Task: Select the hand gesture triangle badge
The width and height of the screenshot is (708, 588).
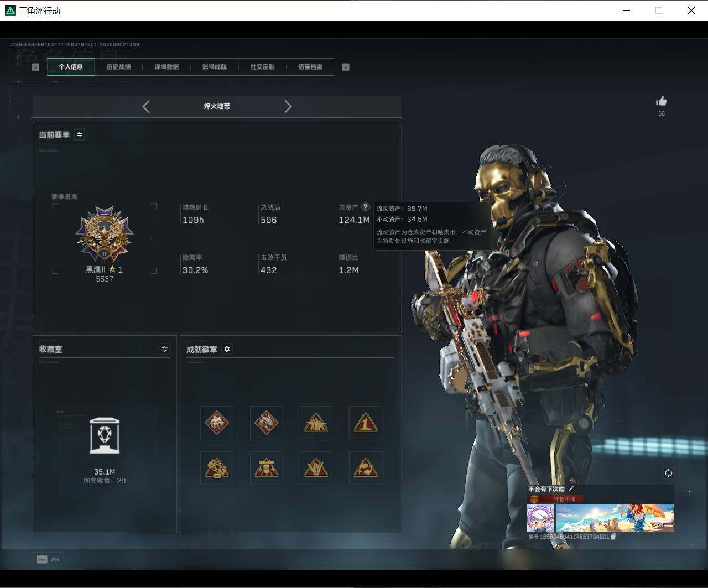Action: coord(316,468)
